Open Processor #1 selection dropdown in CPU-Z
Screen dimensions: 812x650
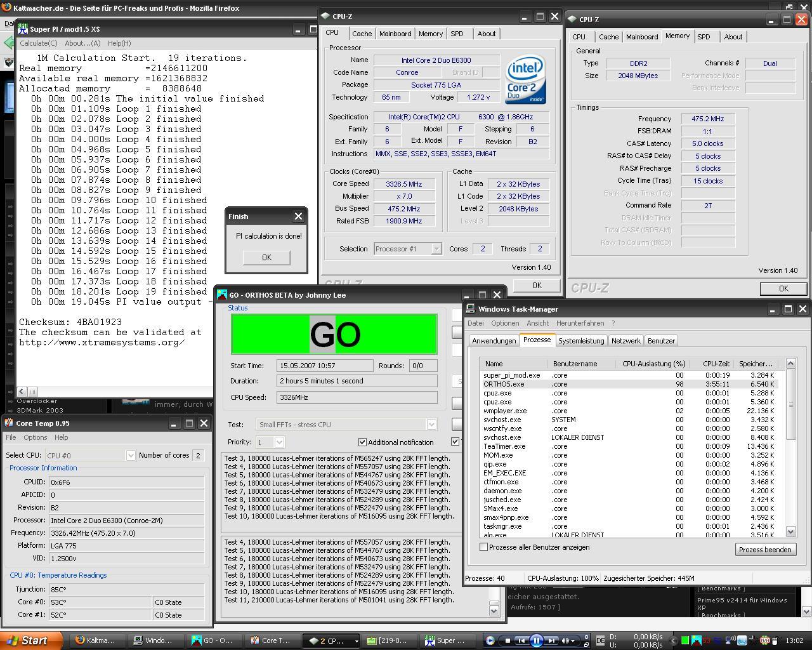[x=436, y=249]
